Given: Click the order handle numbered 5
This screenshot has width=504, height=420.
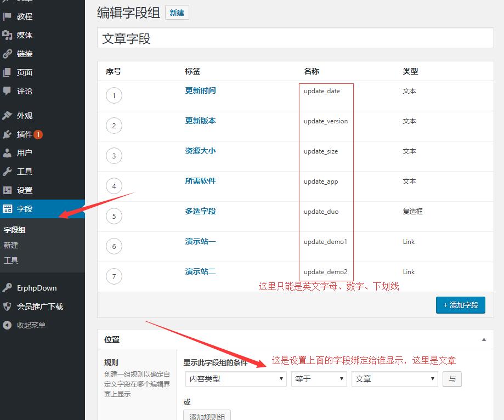Looking at the screenshot, I should pos(114,216).
